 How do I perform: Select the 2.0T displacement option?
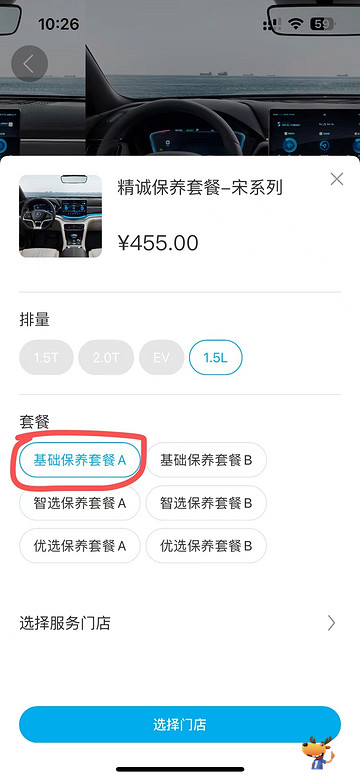[x=106, y=357]
